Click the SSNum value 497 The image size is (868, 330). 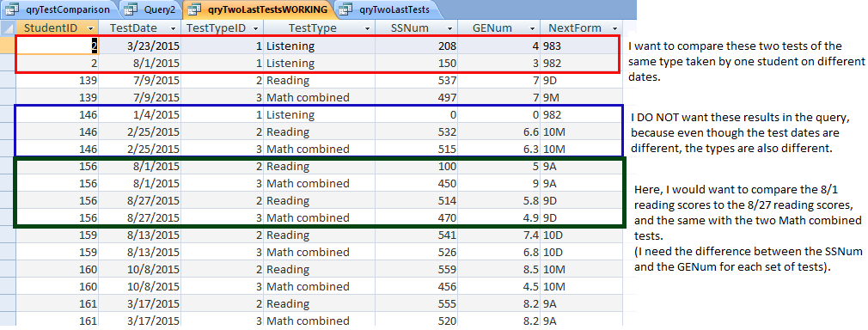417,97
